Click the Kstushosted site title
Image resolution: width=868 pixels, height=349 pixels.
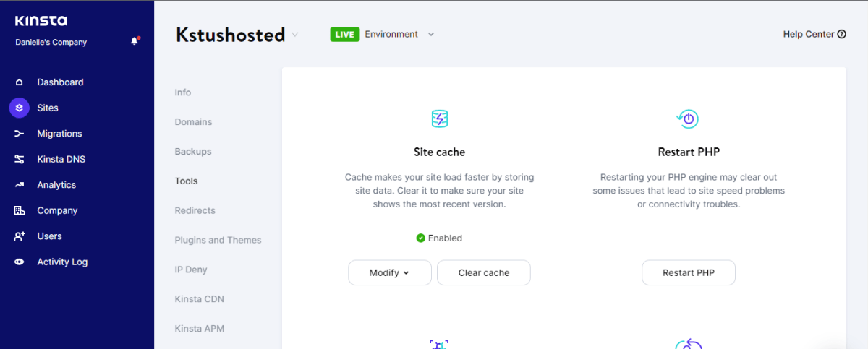pos(230,35)
